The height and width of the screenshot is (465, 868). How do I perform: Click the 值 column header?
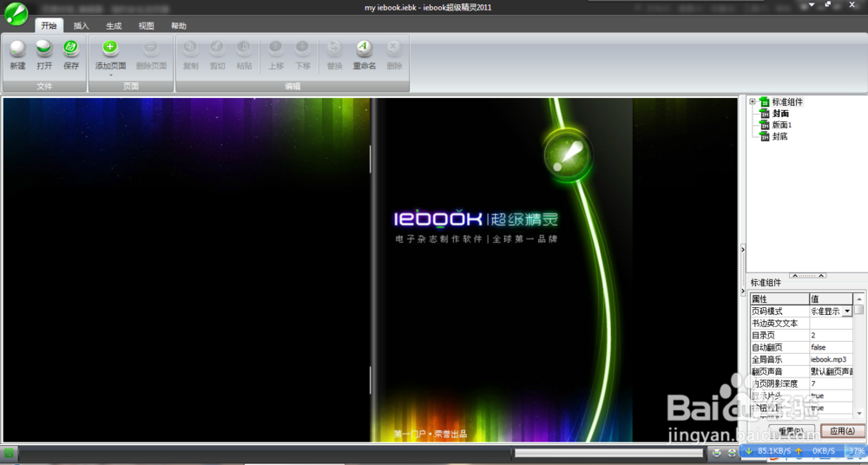click(831, 299)
